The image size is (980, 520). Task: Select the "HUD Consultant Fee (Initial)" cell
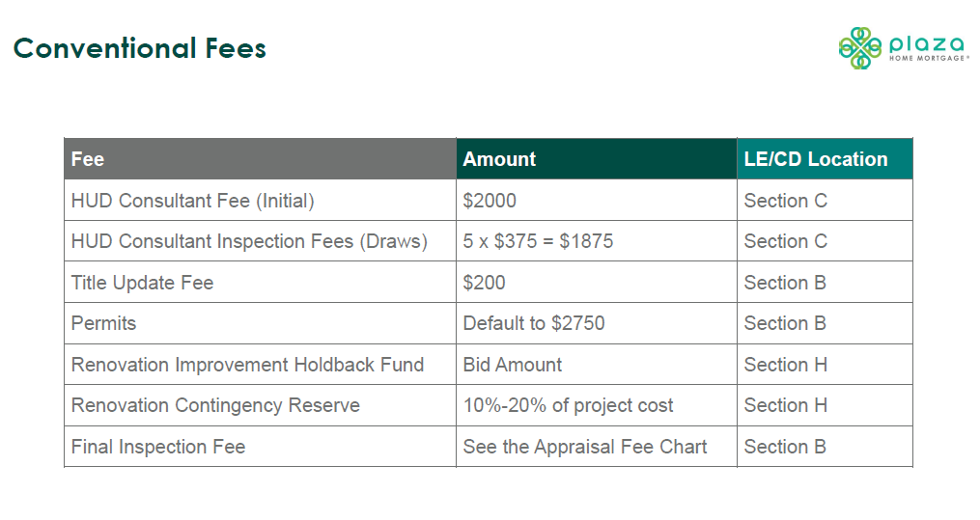coord(193,201)
